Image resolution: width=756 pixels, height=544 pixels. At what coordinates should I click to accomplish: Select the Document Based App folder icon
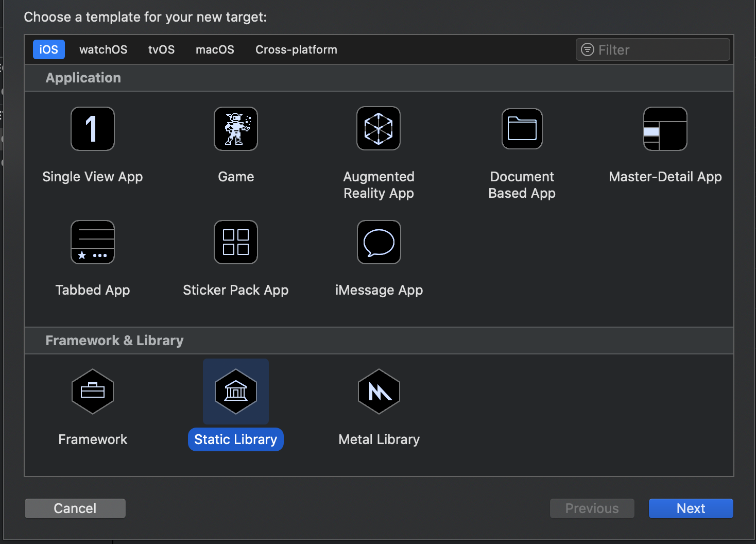[x=522, y=129]
